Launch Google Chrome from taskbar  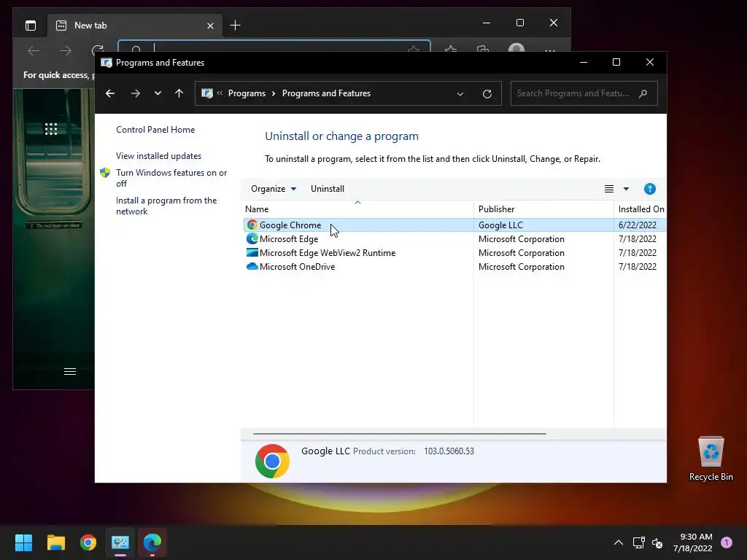point(88,542)
